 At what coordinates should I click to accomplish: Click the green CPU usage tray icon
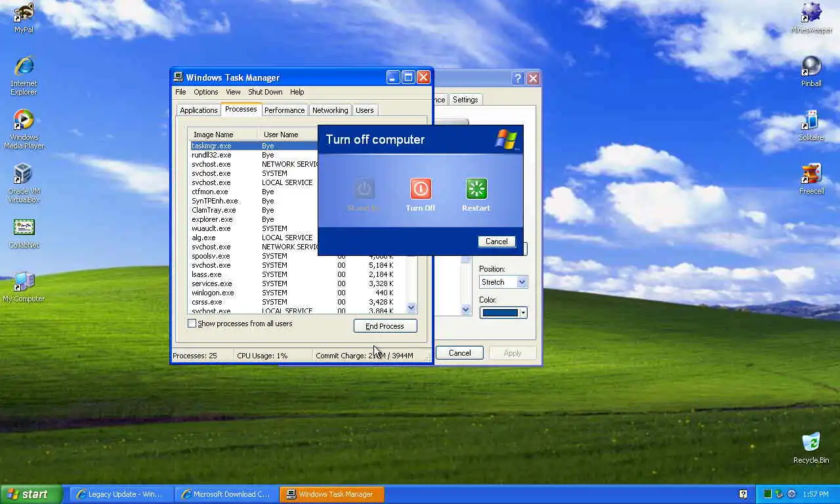click(x=767, y=494)
